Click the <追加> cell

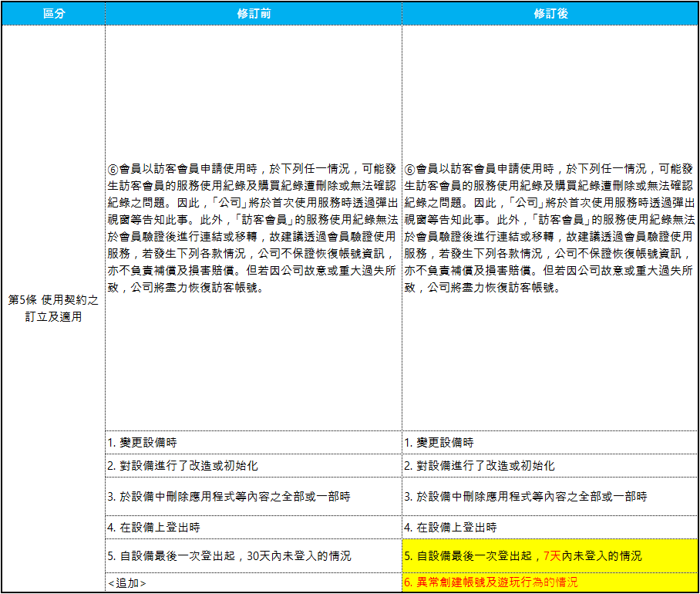click(x=127, y=583)
